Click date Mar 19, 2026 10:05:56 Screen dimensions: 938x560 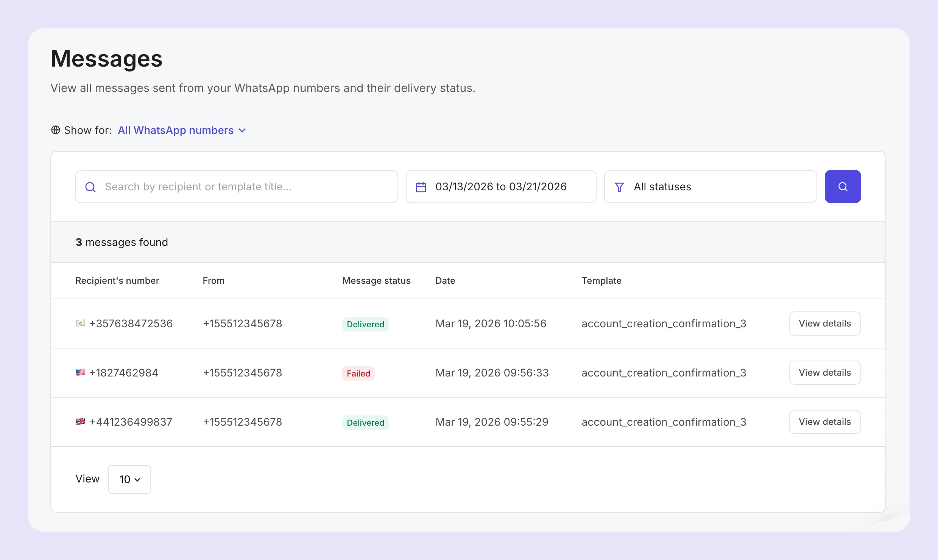tap(491, 324)
